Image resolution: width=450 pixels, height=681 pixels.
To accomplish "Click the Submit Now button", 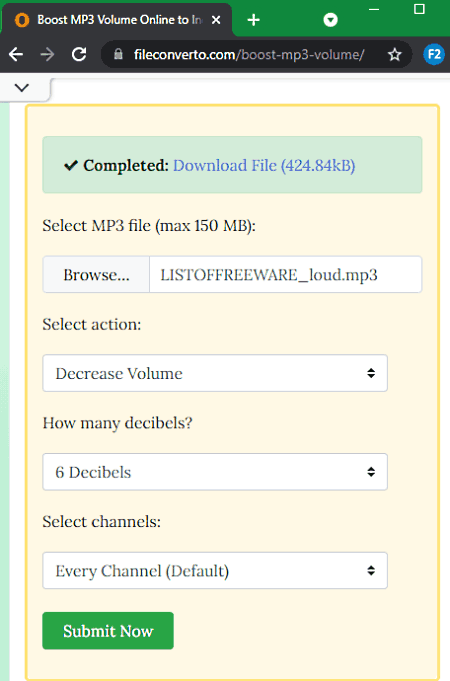I will [108, 631].
